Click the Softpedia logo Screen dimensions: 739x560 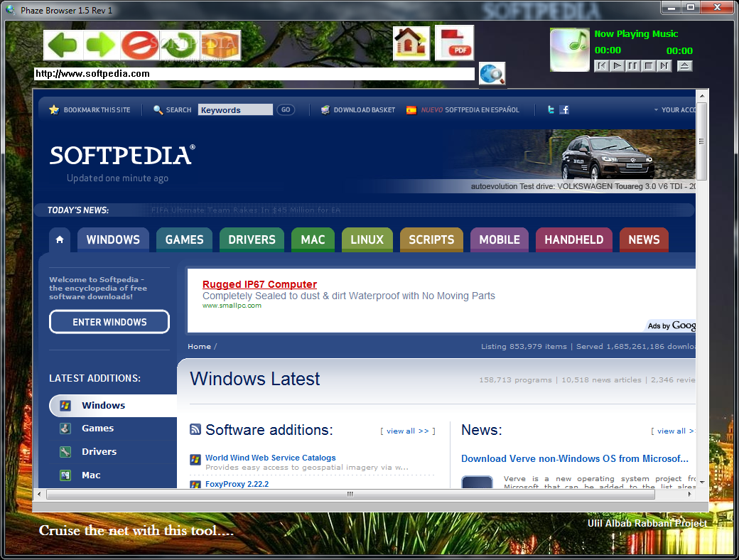coord(122,156)
